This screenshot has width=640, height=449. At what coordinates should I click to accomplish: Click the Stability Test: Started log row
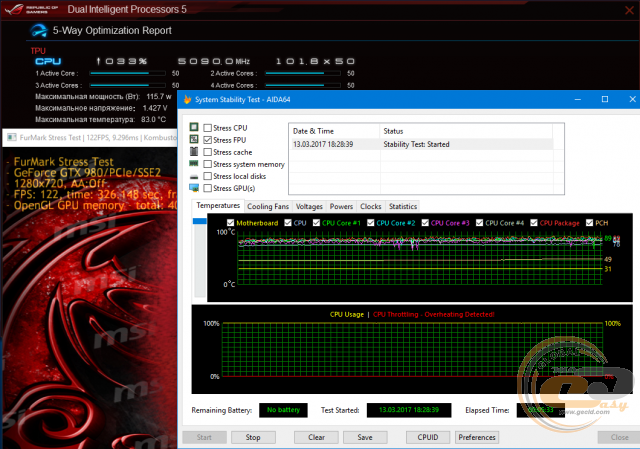coord(422,144)
